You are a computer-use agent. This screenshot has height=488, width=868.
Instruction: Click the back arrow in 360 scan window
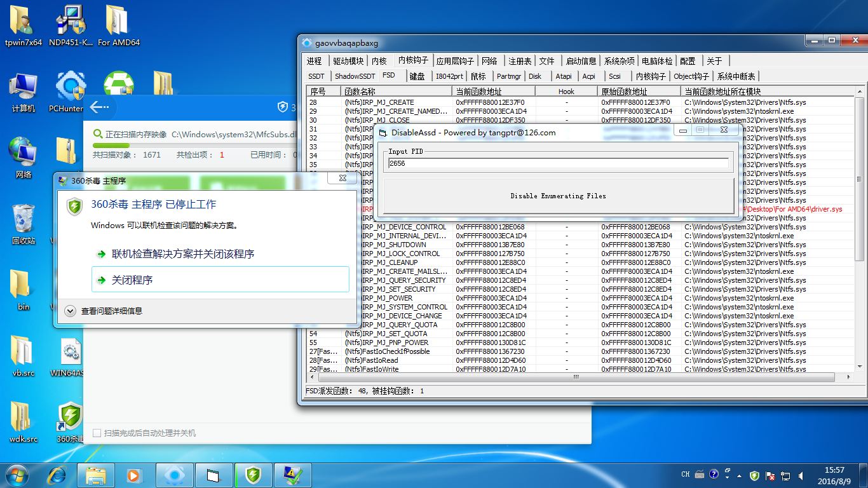click(x=100, y=107)
